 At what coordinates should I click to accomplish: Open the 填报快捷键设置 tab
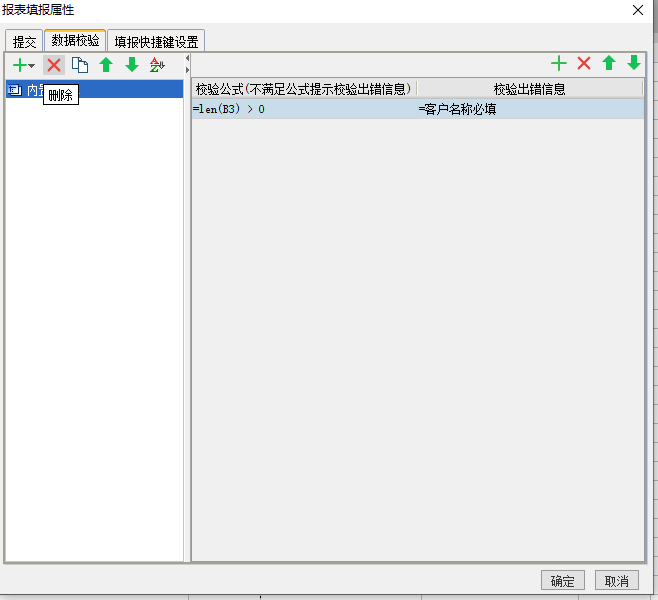(x=156, y=42)
